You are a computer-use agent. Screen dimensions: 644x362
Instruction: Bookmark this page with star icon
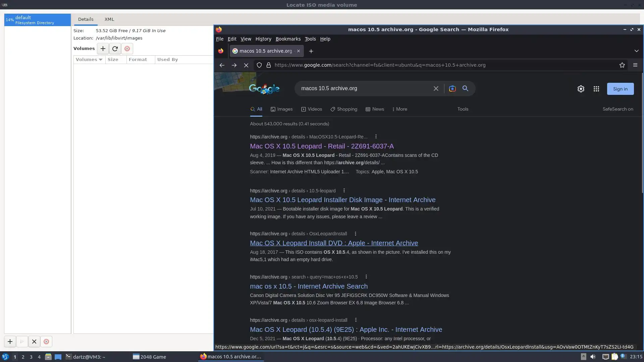click(x=622, y=65)
